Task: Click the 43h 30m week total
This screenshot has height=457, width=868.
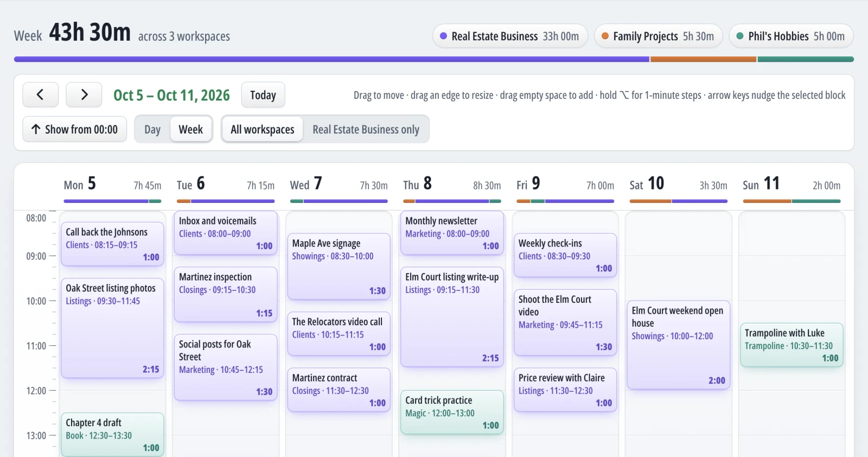Action: (90, 33)
